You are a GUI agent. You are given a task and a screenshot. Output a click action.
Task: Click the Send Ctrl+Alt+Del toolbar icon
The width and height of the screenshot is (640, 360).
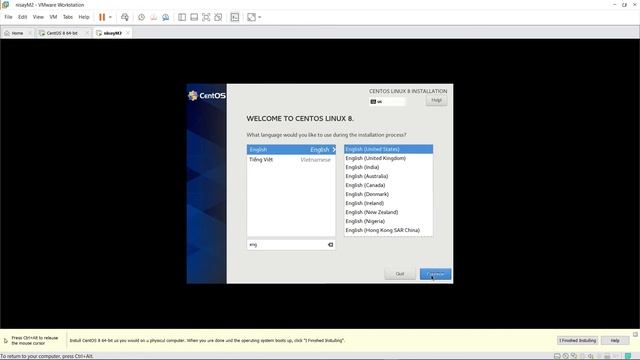[124, 17]
